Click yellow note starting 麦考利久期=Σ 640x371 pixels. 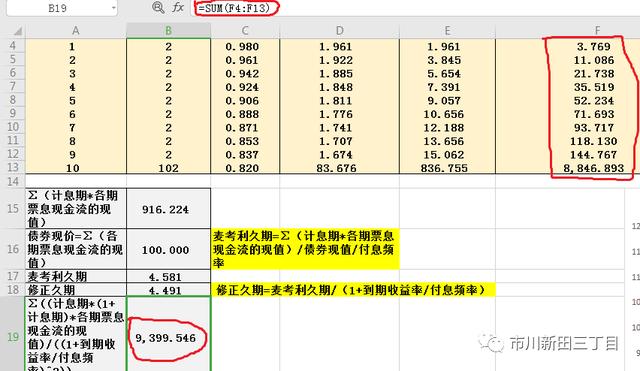coord(305,249)
